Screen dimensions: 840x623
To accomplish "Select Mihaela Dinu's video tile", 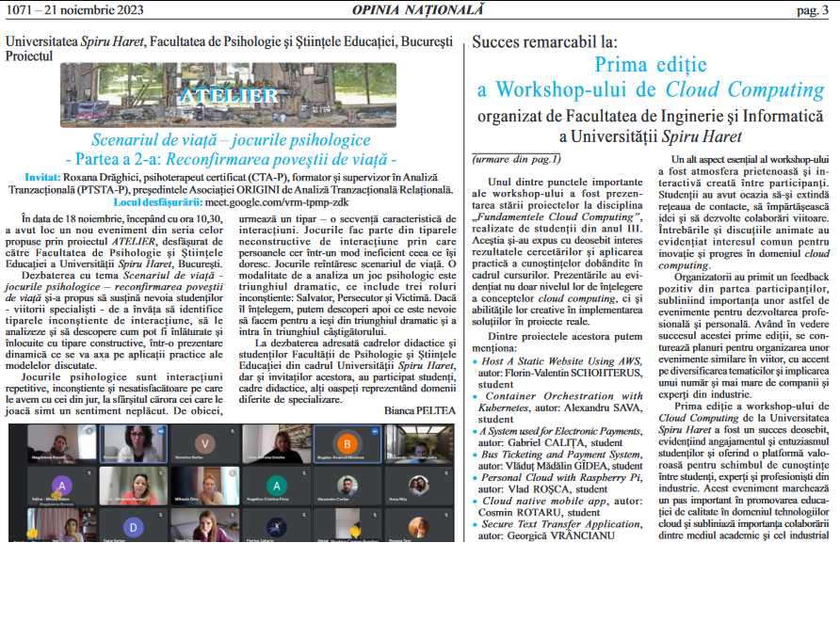I will pyautogui.click(x=204, y=486).
